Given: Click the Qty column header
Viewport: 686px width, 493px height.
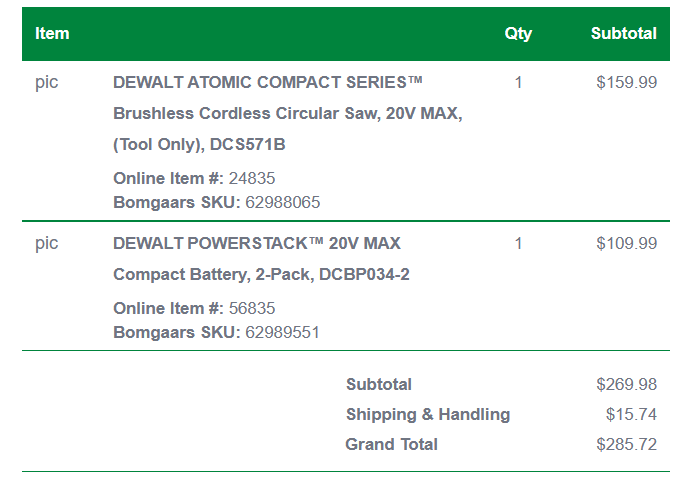Looking at the screenshot, I should click(x=518, y=33).
